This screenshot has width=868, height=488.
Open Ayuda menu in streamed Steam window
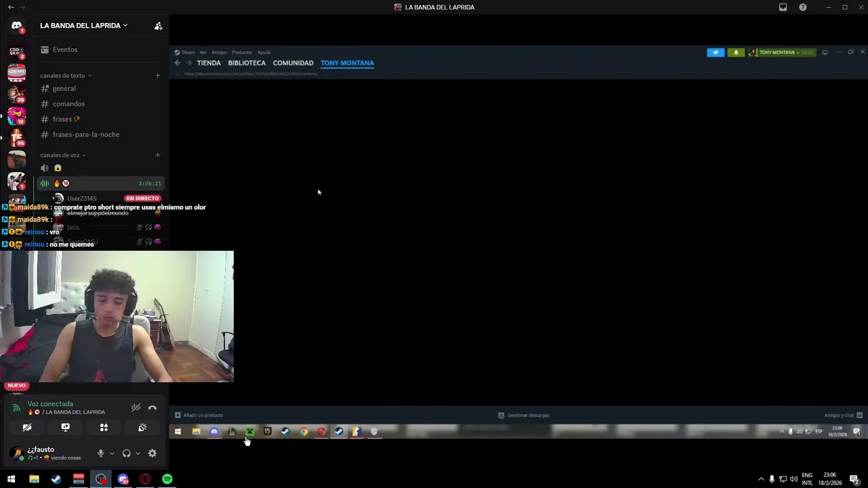pos(264,52)
